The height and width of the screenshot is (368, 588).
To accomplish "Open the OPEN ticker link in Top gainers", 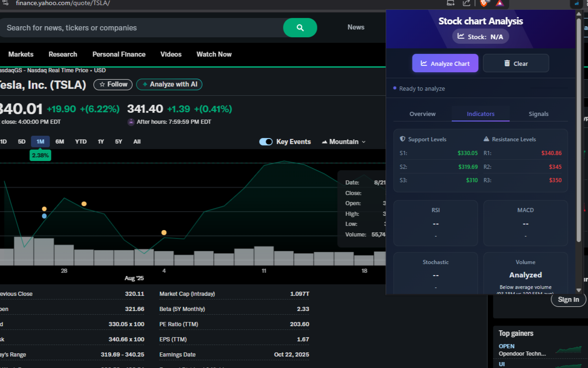I will 507,346.
